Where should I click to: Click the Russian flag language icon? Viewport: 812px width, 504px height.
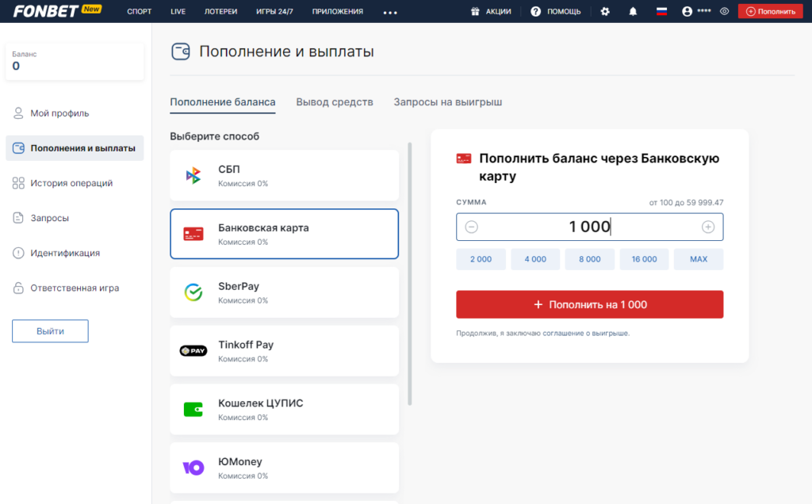[661, 11]
